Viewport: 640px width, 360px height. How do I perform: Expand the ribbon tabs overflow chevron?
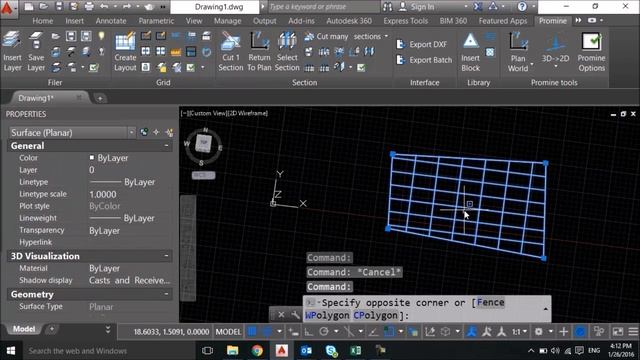point(578,20)
